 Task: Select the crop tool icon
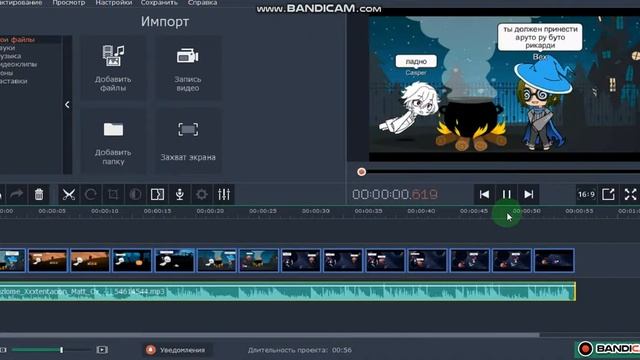[x=113, y=194]
